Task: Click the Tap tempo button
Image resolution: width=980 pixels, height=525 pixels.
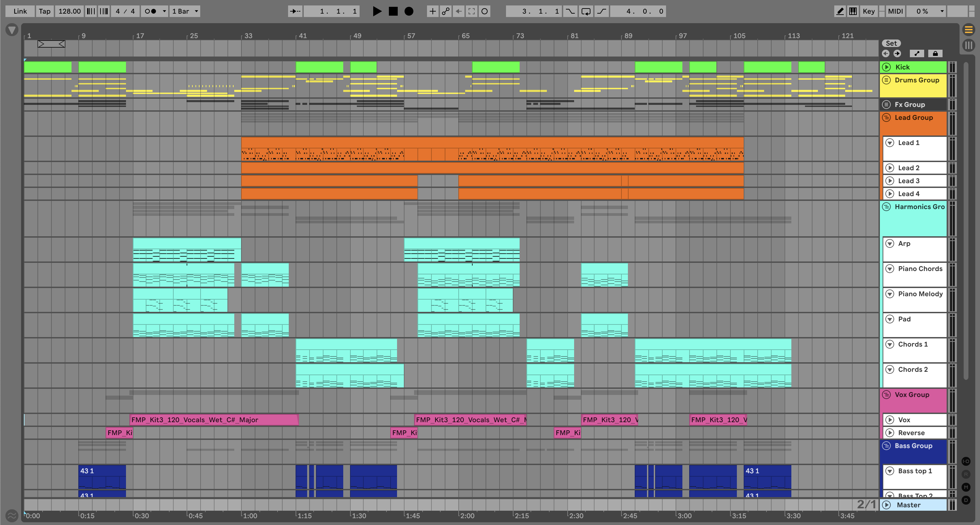Action: [45, 12]
